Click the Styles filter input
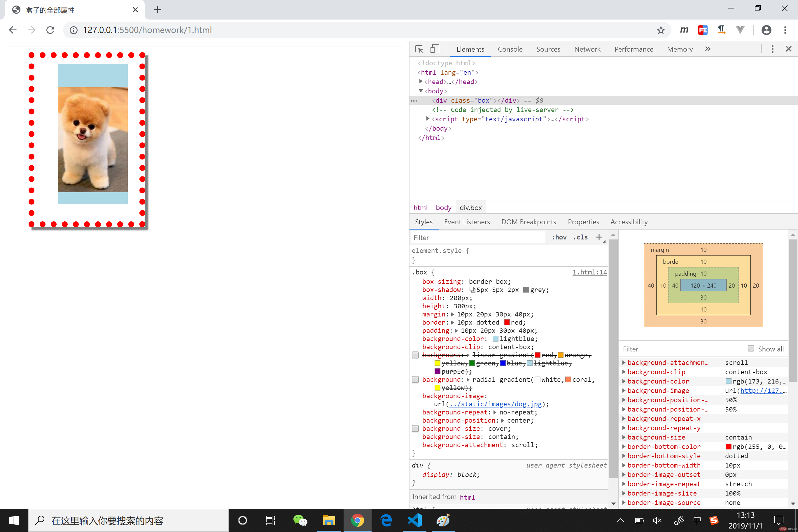The height and width of the screenshot is (532, 798). 478,237
